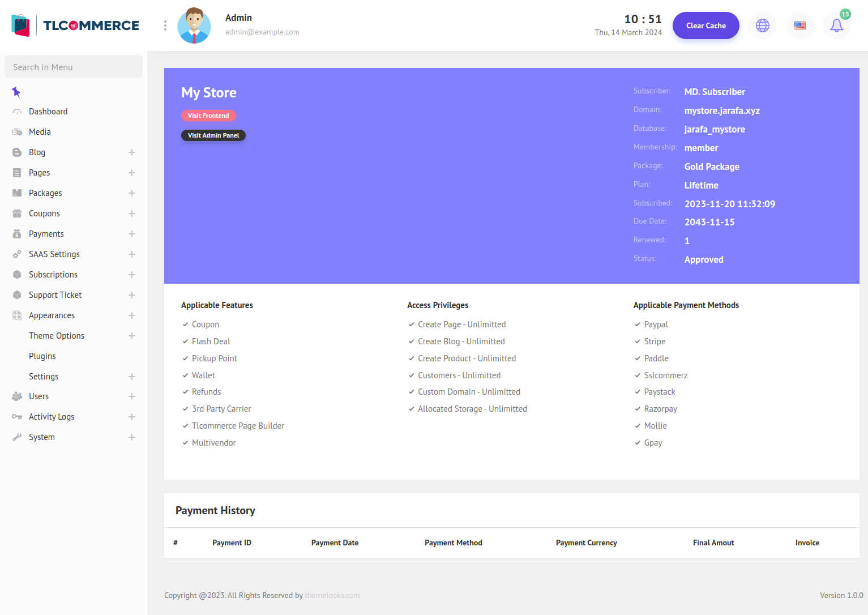This screenshot has height=615, width=868.
Task: Click the Admin profile avatar
Action: 194,25
